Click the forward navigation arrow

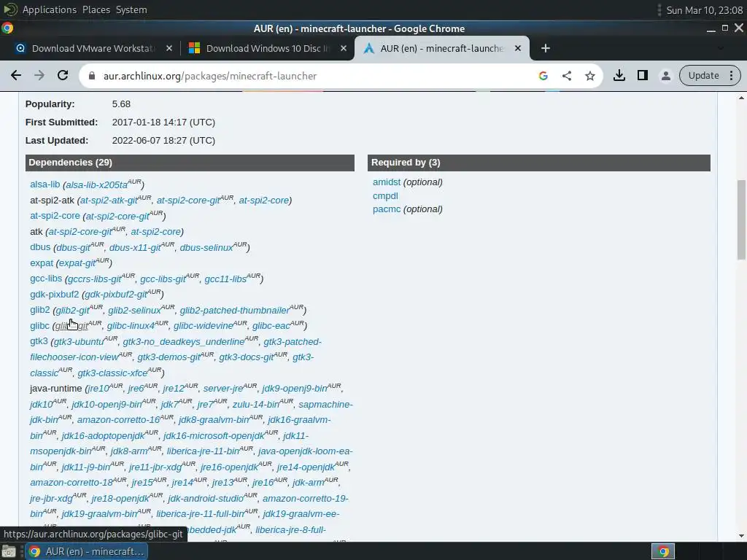[39, 75]
